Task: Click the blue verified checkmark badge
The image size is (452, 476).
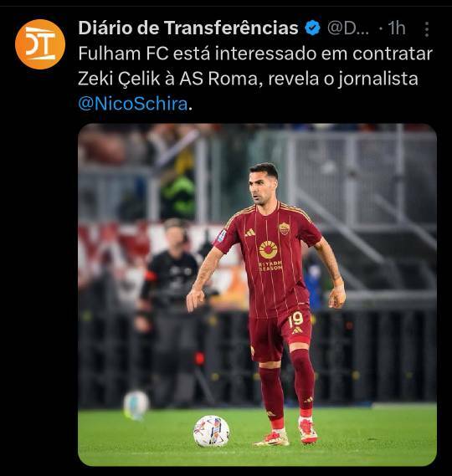Action: (313, 28)
